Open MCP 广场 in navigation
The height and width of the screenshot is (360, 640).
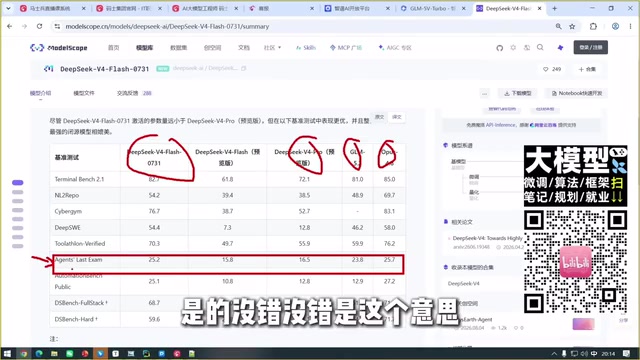click(346, 48)
